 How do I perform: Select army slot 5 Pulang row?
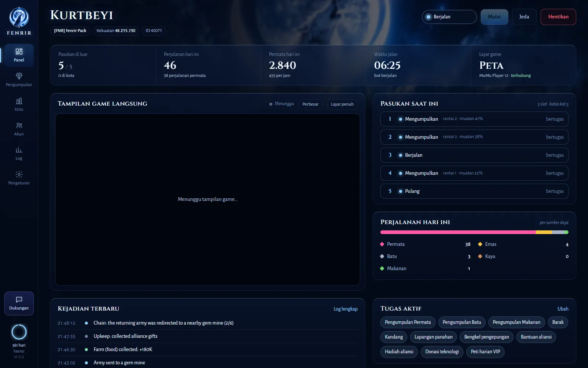pyautogui.click(x=474, y=191)
